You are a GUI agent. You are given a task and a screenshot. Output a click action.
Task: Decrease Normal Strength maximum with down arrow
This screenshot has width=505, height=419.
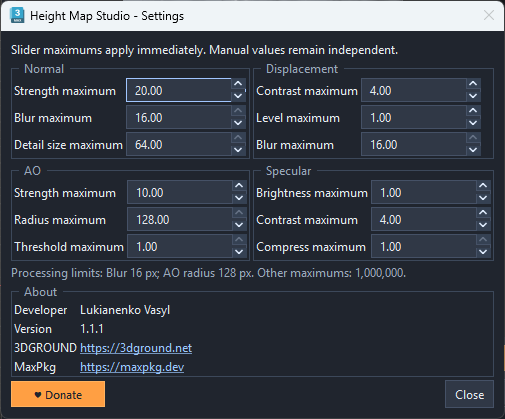tap(238, 96)
